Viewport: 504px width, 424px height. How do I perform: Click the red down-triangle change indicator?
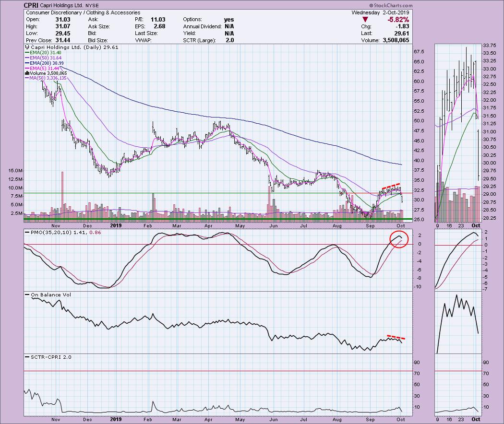[366, 19]
